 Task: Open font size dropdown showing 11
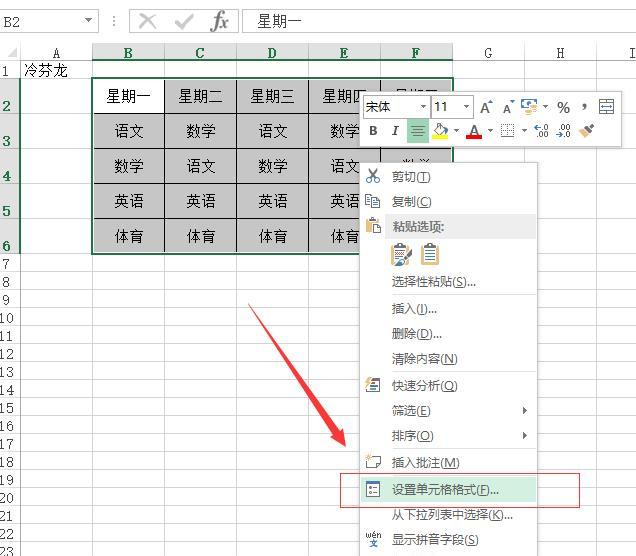point(466,107)
